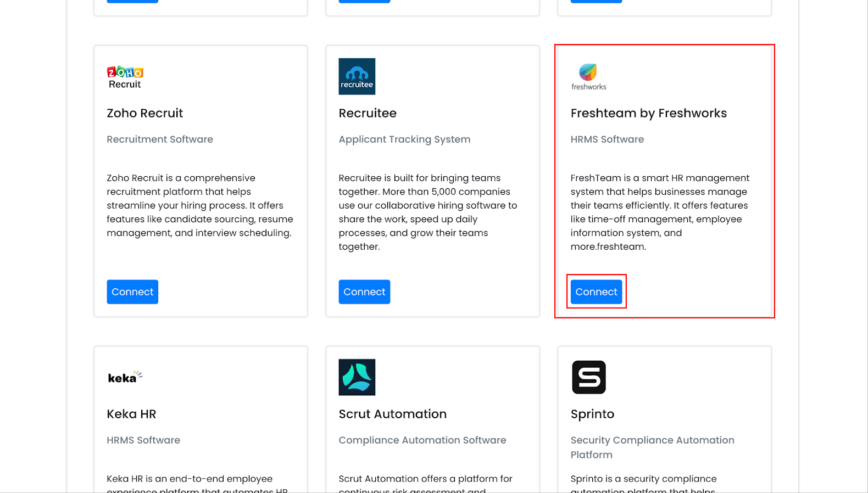
Task: Click the Sprinto logo icon
Action: click(x=589, y=377)
